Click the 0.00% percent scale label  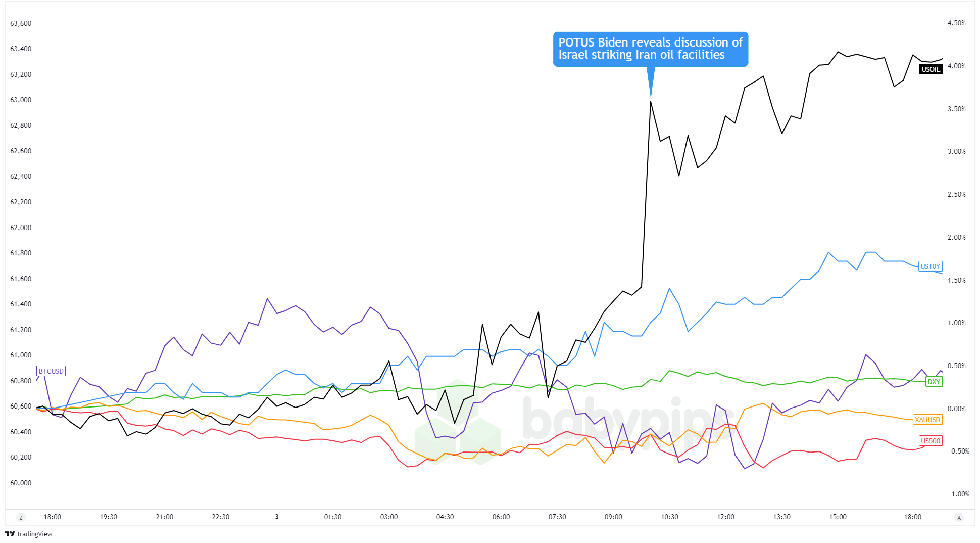pos(956,409)
